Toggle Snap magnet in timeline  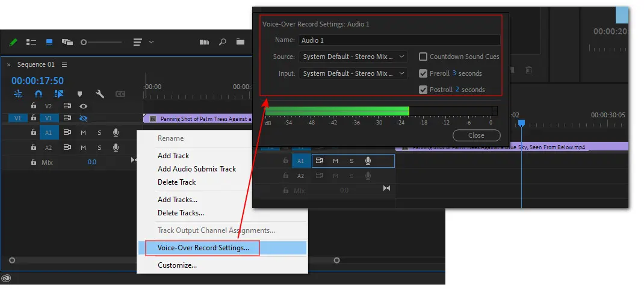pyautogui.click(x=38, y=94)
